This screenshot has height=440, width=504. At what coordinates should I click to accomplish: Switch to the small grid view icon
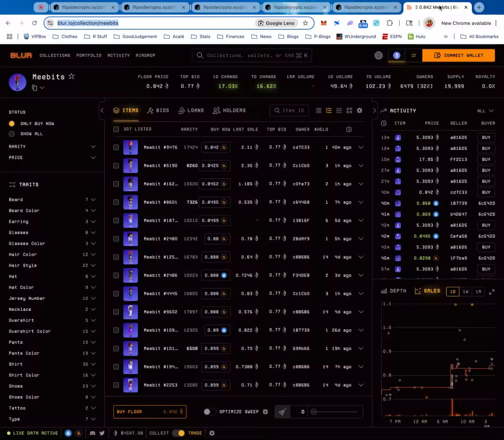339,110
